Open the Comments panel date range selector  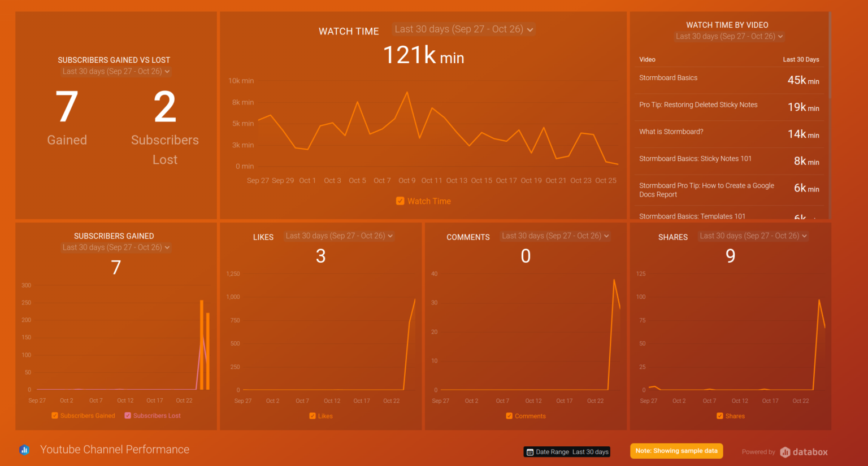pos(555,236)
